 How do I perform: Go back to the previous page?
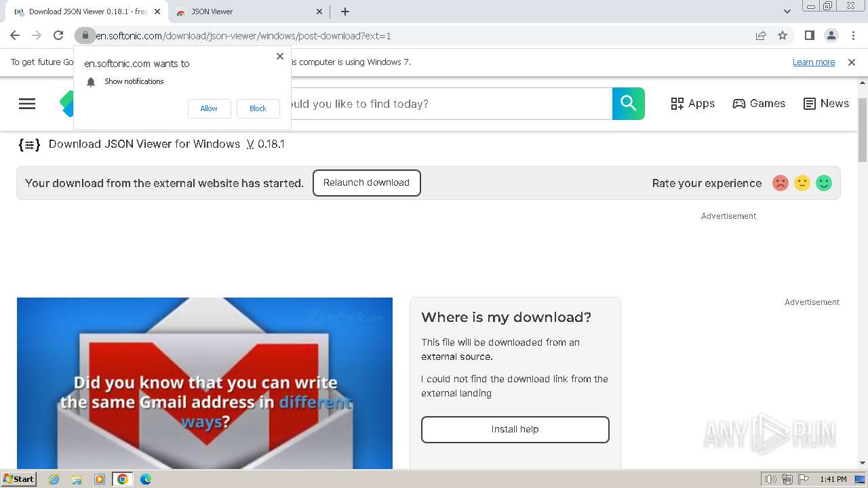pos(15,35)
